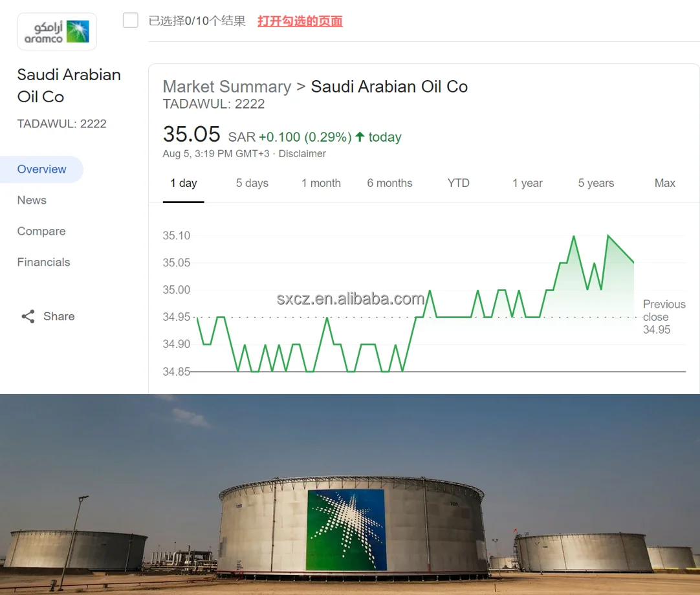This screenshot has height=595, width=700.
Task: Show the YTD chart range
Action: pos(459,183)
